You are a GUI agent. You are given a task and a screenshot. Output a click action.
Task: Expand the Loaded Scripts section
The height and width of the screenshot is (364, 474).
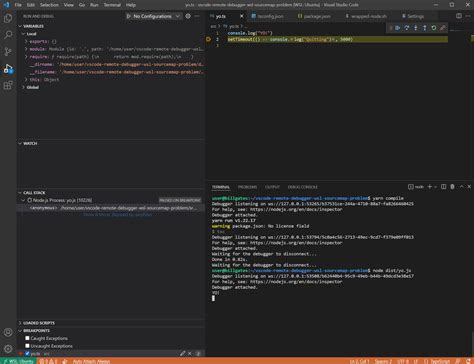pos(20,323)
